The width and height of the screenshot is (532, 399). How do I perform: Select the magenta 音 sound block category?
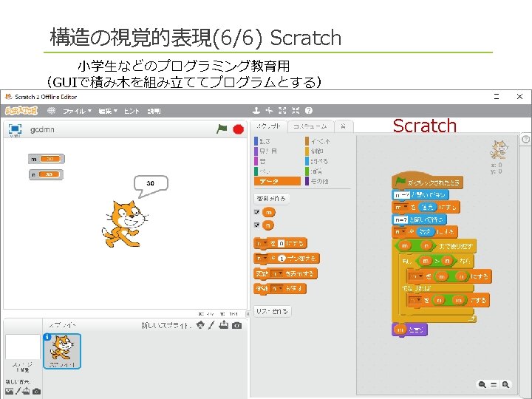[260, 161]
